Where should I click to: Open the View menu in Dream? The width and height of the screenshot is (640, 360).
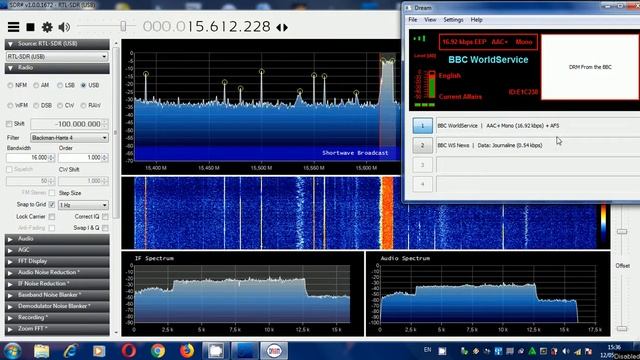[430, 20]
